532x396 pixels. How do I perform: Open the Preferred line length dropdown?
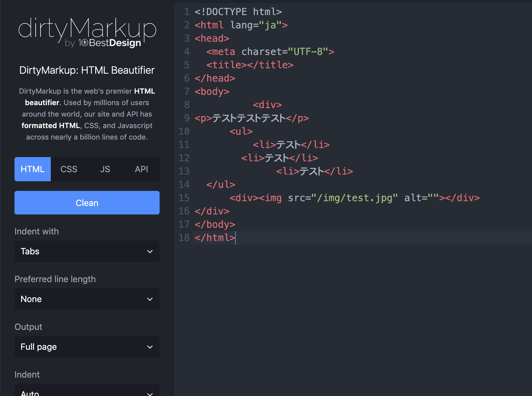coord(87,299)
